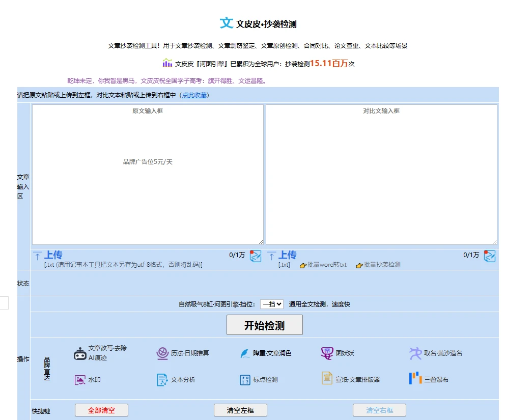Click the 操作 side label

click(23, 359)
